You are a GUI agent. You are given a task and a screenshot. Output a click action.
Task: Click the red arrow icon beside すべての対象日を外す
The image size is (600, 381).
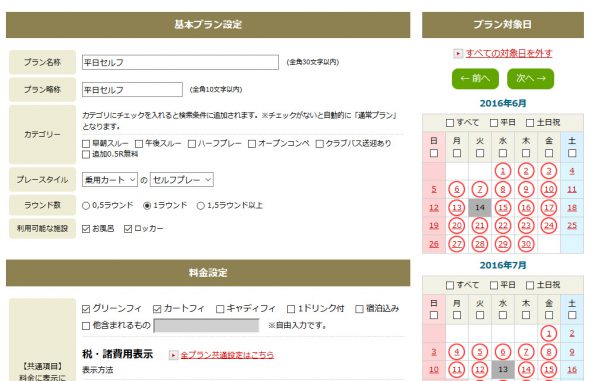458,54
